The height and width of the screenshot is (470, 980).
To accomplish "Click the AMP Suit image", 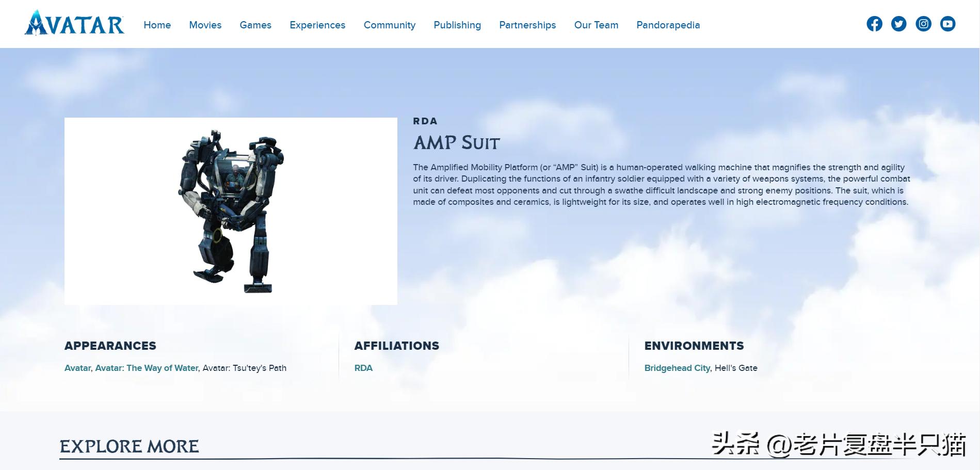I will (x=231, y=211).
